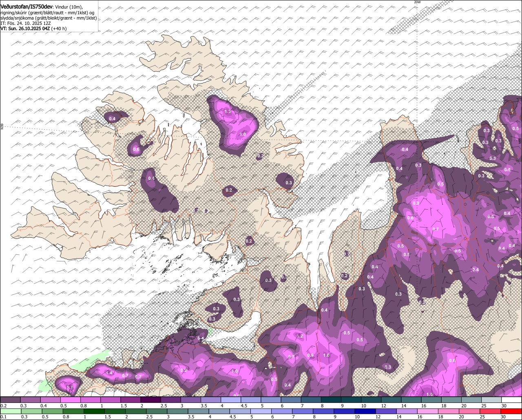
Task: Click the '1.4' precipitation value on the map
Action: 109,373
